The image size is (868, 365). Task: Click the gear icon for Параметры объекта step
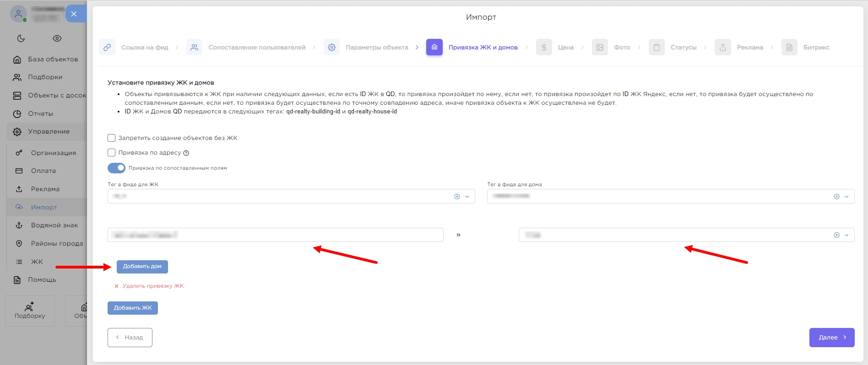coord(332,47)
